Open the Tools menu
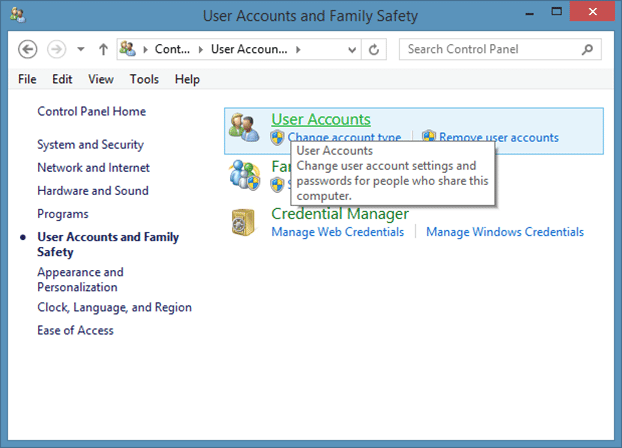 click(x=144, y=79)
